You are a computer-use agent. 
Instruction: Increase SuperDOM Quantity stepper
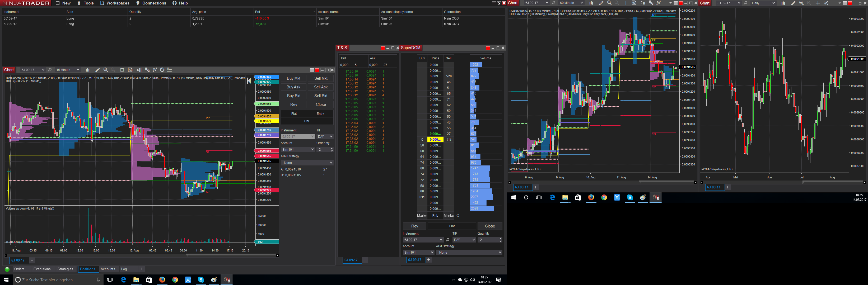(500, 239)
